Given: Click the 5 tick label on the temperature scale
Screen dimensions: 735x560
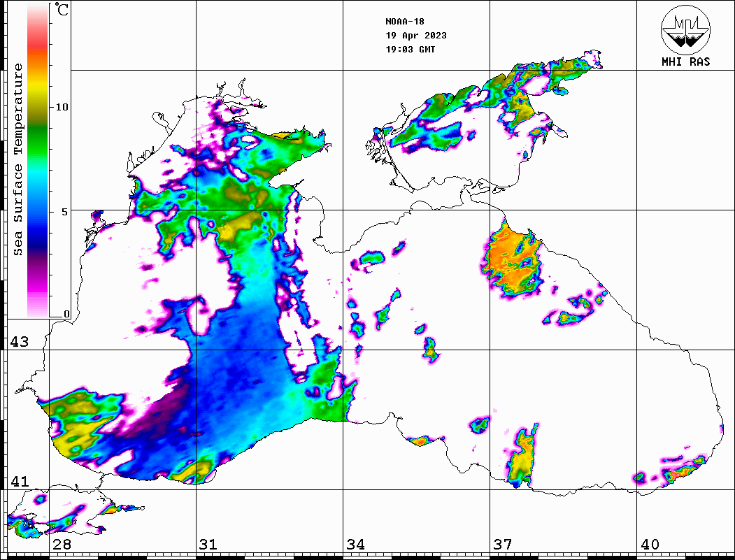Looking at the screenshot, I should tap(66, 212).
